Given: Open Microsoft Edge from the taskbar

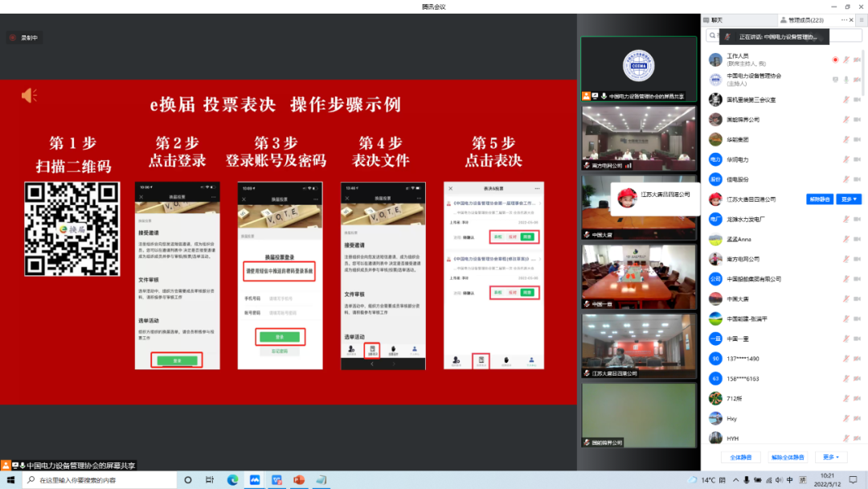Looking at the screenshot, I should (x=232, y=480).
